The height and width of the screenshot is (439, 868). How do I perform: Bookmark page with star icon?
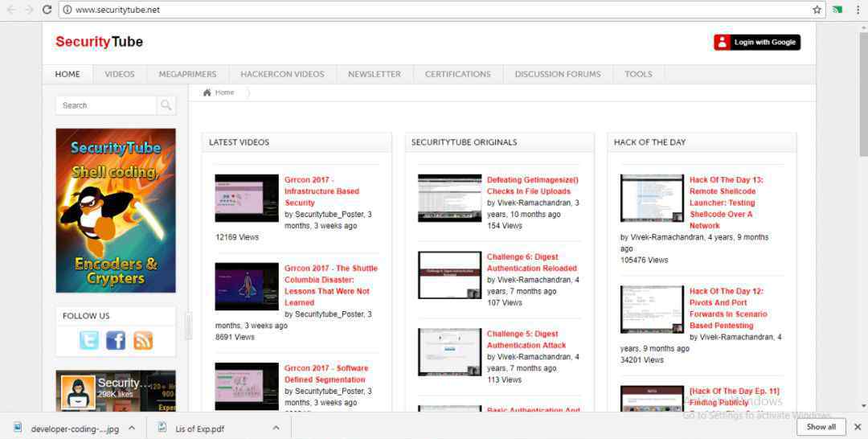pos(817,10)
